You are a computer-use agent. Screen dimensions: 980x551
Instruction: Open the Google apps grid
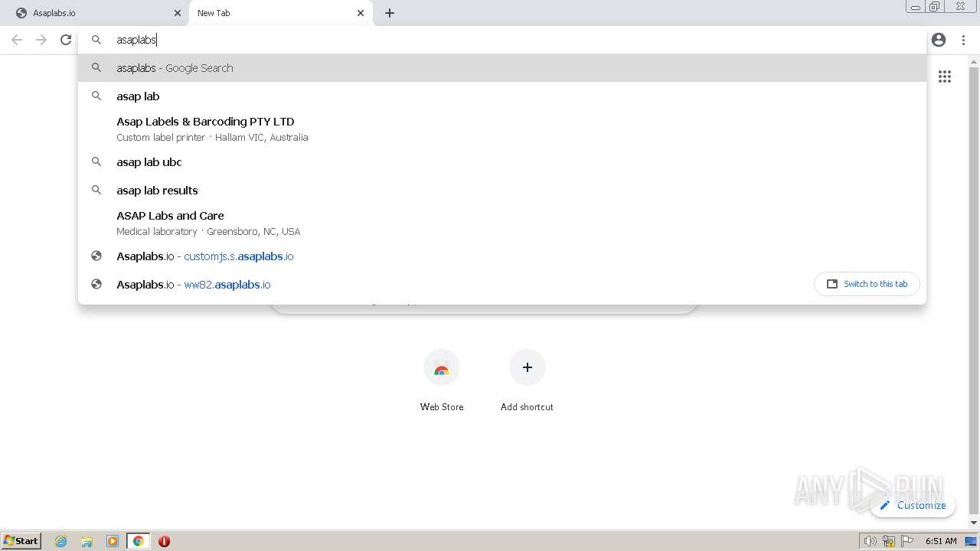tap(945, 77)
